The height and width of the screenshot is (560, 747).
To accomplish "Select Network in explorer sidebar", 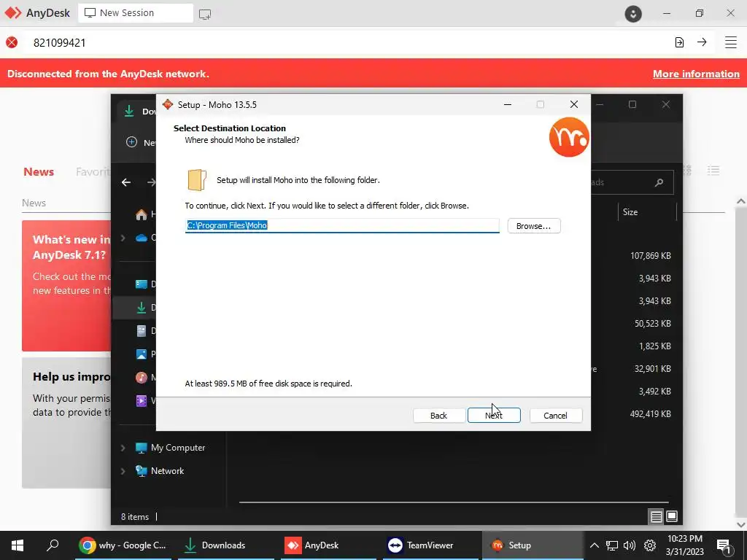I will click(x=167, y=471).
